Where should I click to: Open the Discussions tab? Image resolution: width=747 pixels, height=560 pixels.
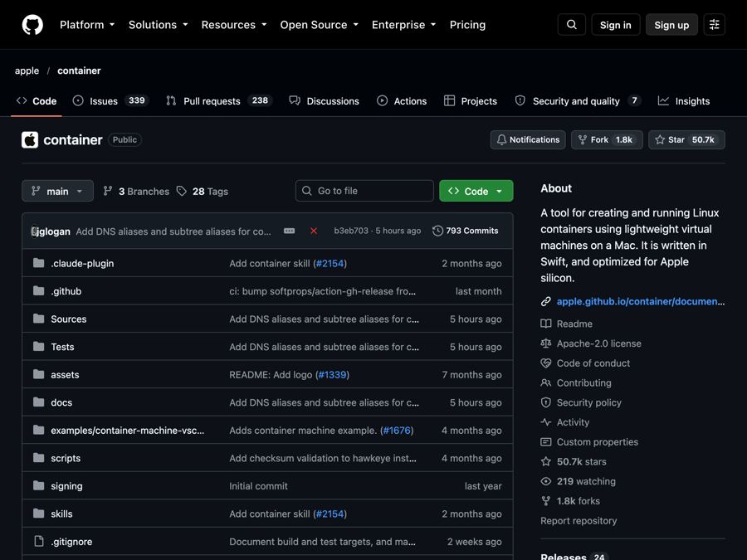click(x=324, y=101)
